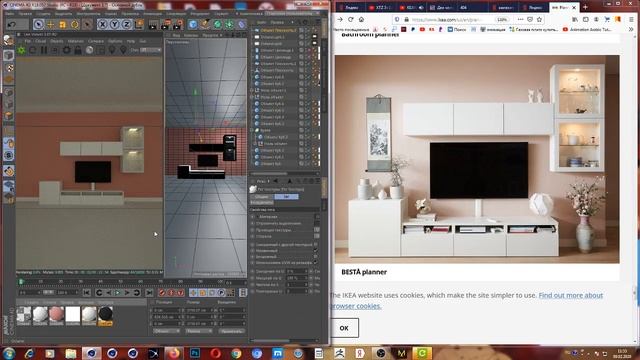Toggle the X axis lock
Viewport: 640px width, 360px height.
coord(102,24)
